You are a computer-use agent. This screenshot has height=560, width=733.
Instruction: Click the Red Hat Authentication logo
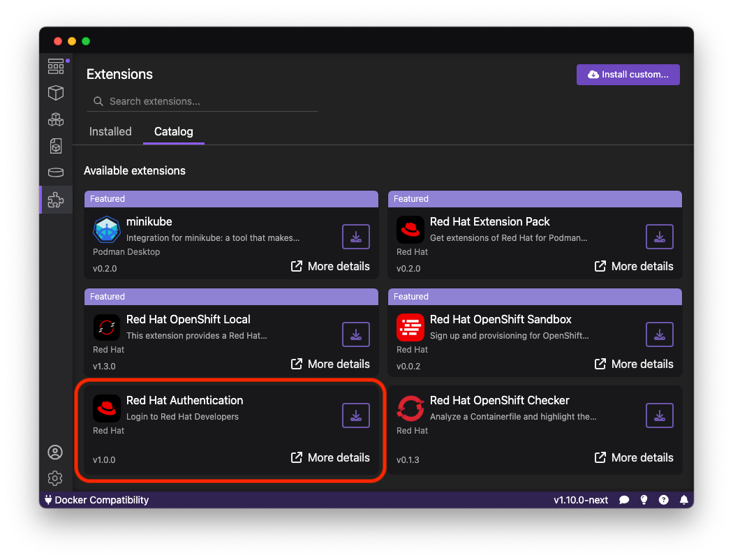(107, 408)
